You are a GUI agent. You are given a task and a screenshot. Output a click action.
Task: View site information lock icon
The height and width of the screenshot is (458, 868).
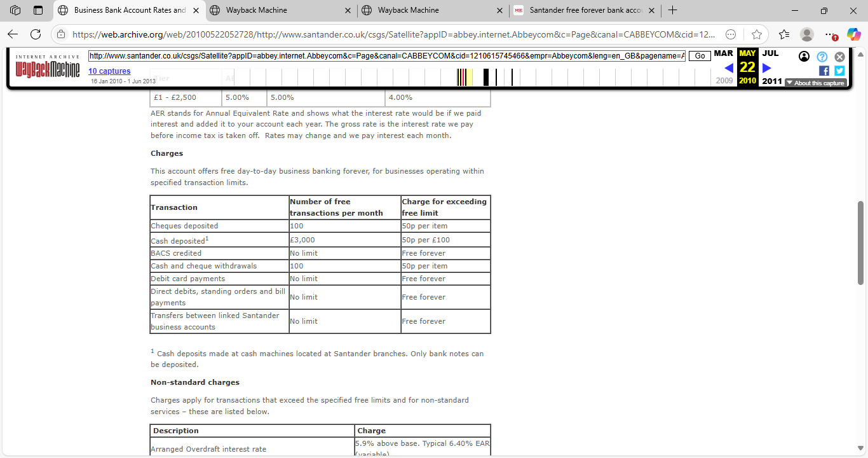[x=60, y=34]
